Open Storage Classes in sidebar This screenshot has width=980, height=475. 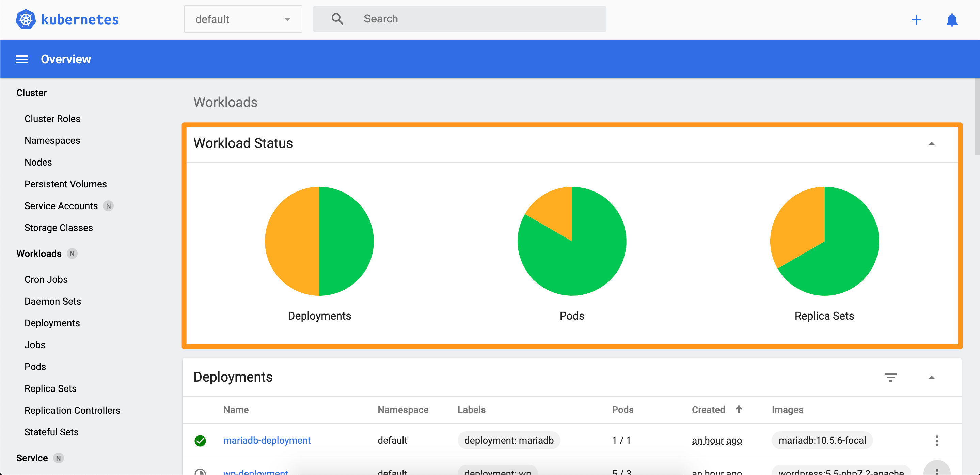click(59, 228)
